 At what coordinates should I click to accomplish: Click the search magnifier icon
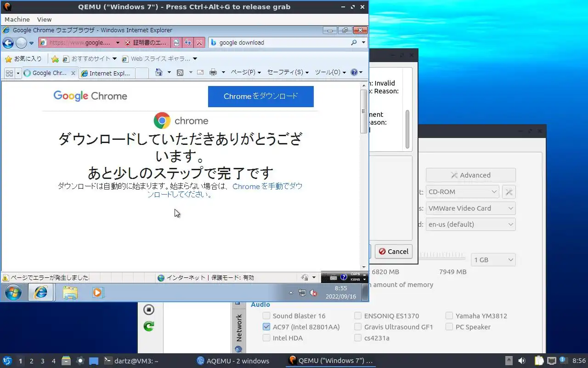354,42
